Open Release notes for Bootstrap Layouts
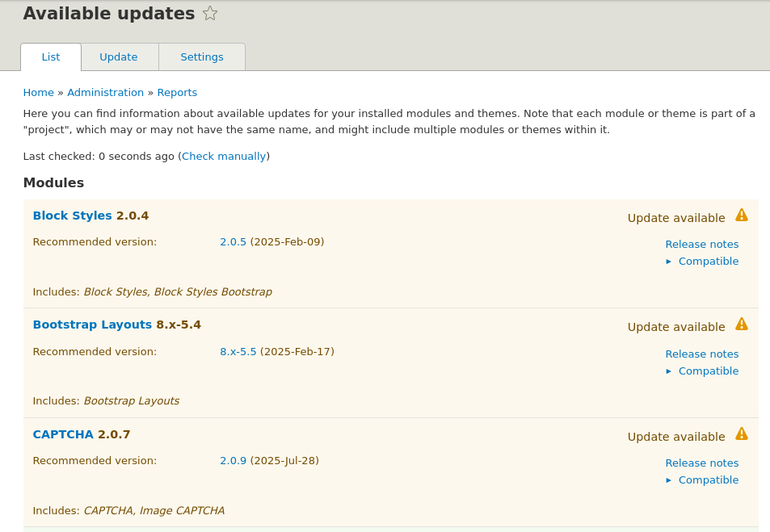 [x=701, y=354]
